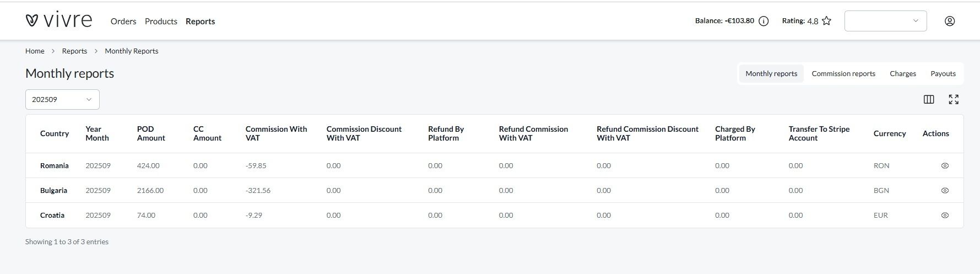Click the Reports breadcrumb link

(x=74, y=51)
